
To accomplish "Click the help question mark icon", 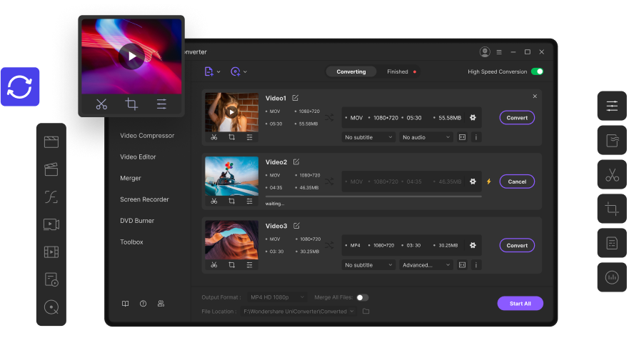I will [143, 304].
